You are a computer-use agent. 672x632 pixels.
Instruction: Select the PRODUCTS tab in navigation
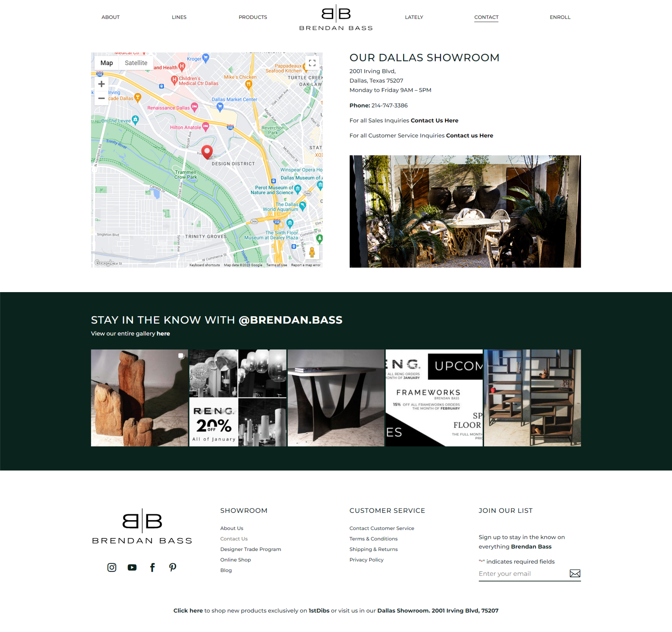point(253,17)
